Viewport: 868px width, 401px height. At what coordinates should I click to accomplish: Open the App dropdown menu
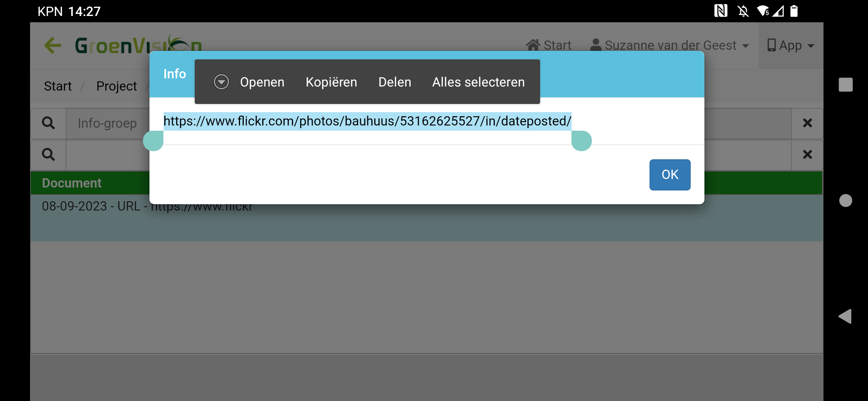[x=790, y=45]
